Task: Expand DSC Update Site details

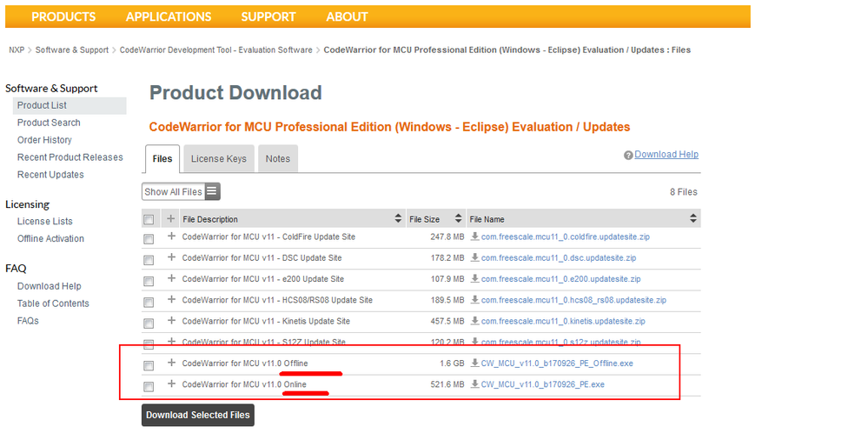Action: [x=171, y=257]
